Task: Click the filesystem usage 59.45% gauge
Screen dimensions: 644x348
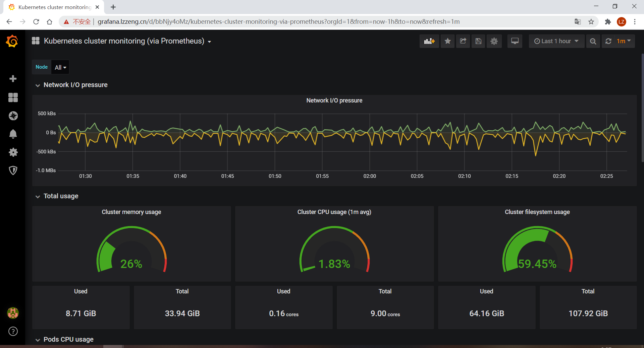Action: point(537,250)
